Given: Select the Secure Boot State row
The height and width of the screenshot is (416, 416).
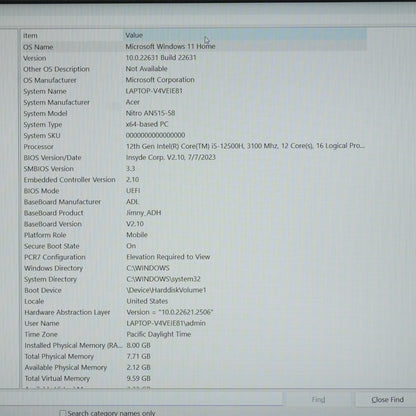Looking at the screenshot, I should click(193, 246).
